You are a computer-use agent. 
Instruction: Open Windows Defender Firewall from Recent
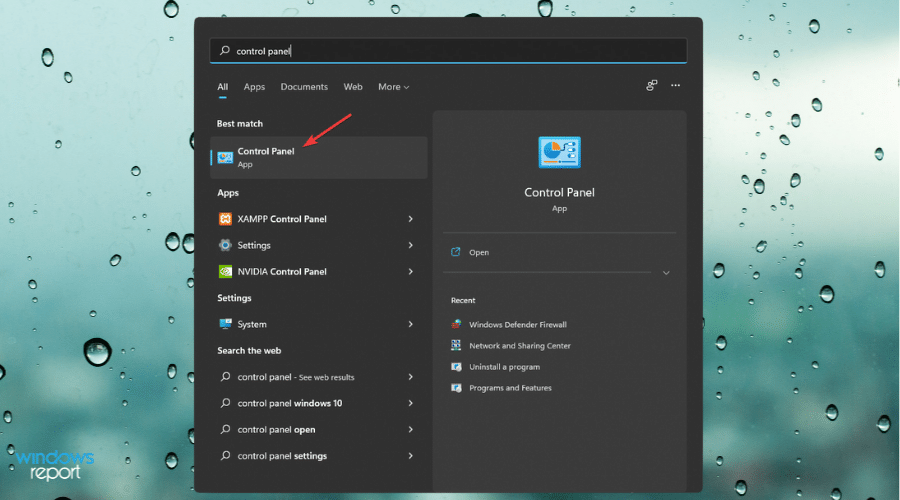tap(518, 324)
